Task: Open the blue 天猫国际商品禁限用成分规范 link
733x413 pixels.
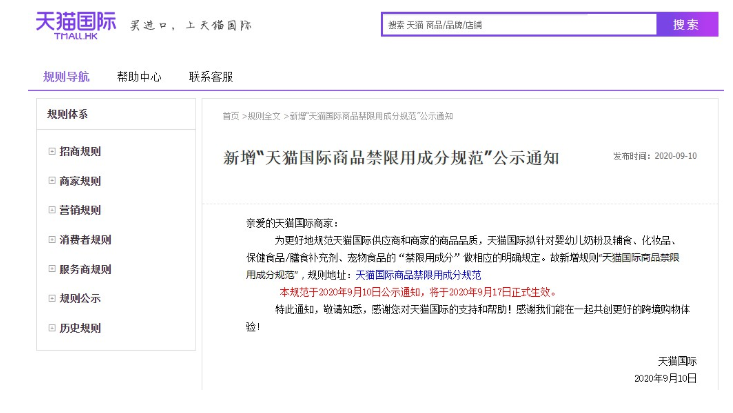Action: pyautogui.click(x=418, y=275)
